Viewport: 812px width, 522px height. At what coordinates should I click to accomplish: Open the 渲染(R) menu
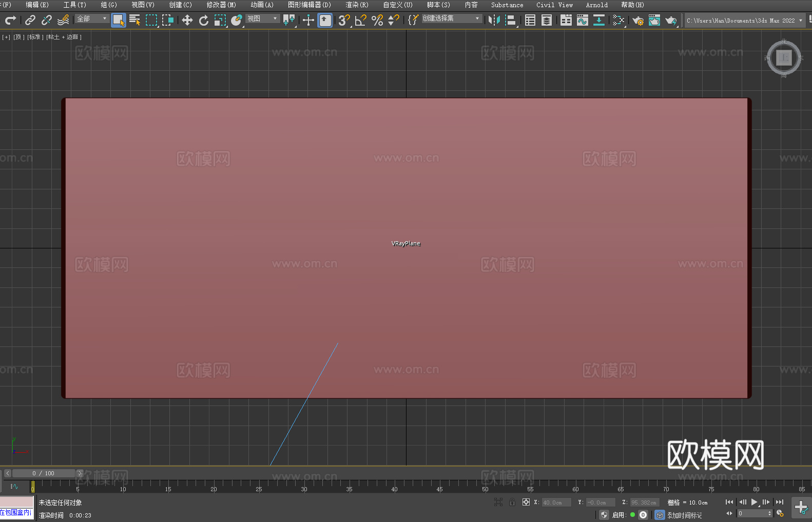(x=357, y=5)
